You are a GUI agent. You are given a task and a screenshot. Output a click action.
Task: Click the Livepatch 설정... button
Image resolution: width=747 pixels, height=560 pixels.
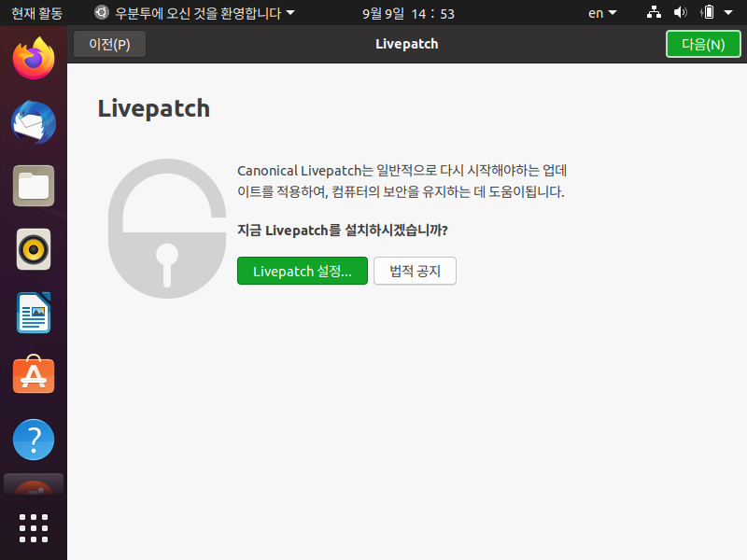pos(302,271)
